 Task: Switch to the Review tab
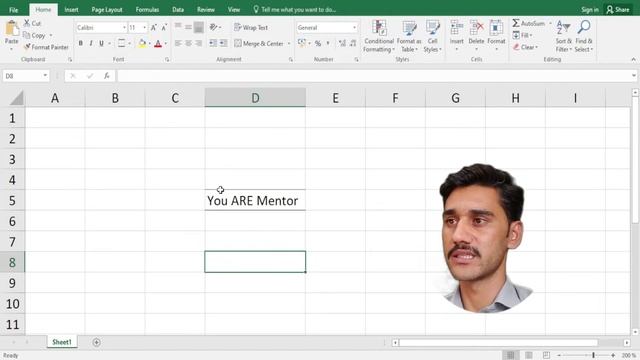206,9
